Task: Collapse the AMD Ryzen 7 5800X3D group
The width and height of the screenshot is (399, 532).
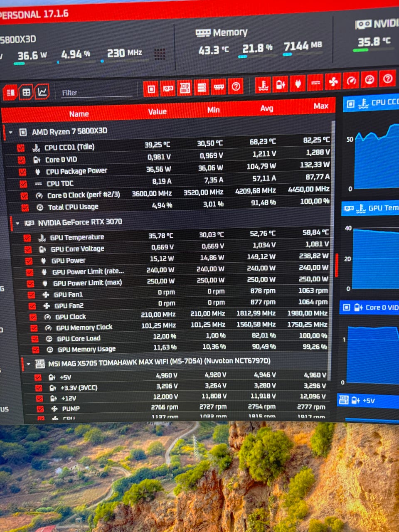Action: pyautogui.click(x=10, y=133)
